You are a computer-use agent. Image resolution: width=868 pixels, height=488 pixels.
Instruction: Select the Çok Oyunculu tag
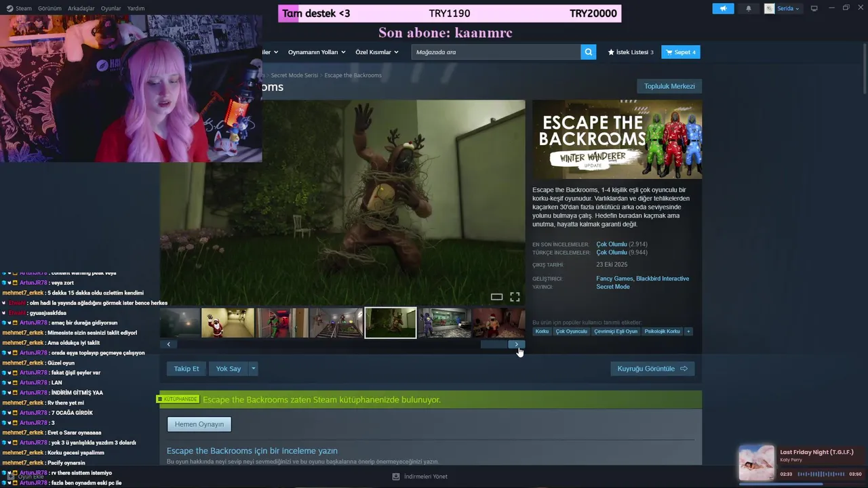(x=572, y=331)
